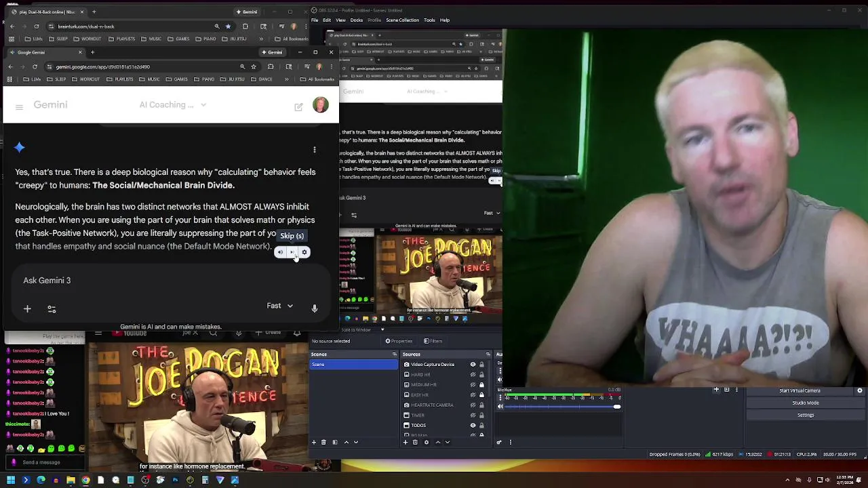The image size is (868, 488).
Task: Open source Properties button in OBS toolbar
Action: (399, 341)
